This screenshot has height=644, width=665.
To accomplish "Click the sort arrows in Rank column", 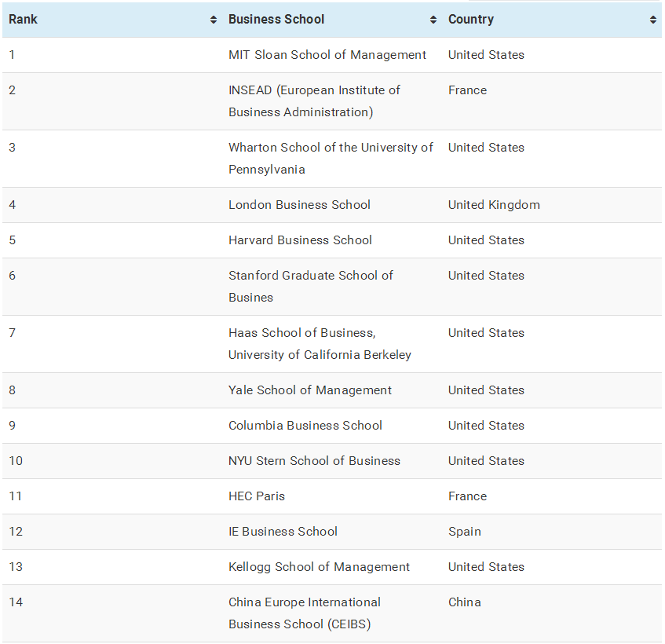I will [x=214, y=20].
